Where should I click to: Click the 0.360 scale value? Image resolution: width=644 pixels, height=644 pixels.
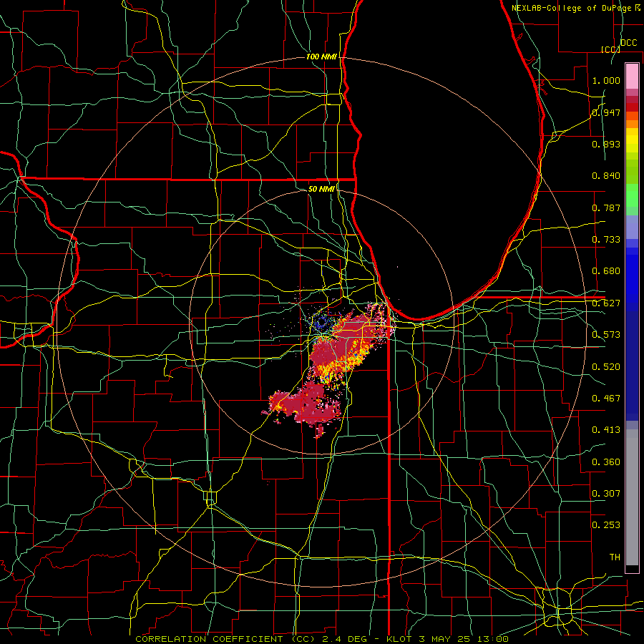pos(606,462)
